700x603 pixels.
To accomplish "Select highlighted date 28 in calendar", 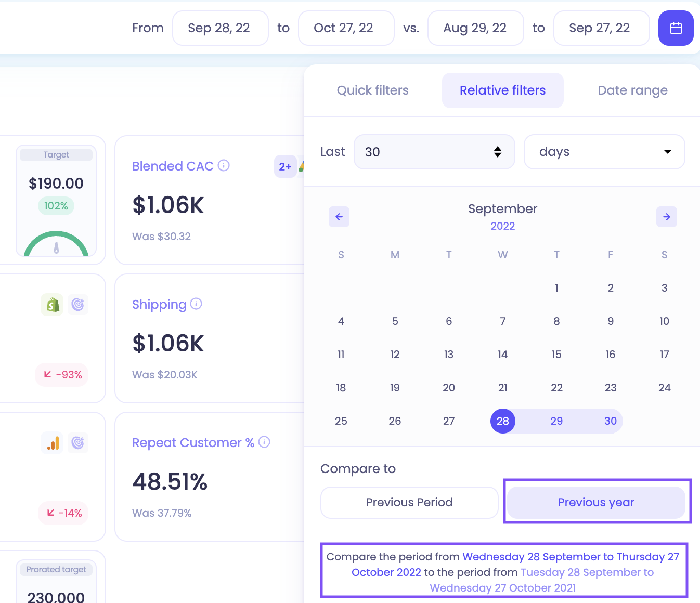I will click(x=503, y=421).
